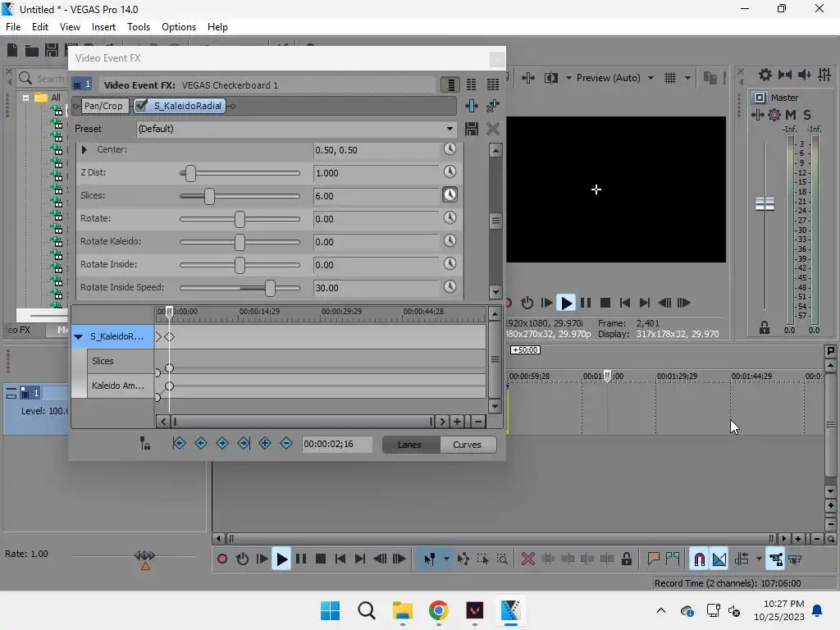Open the Options menu
Viewport: 840px width, 630px height.
click(178, 27)
